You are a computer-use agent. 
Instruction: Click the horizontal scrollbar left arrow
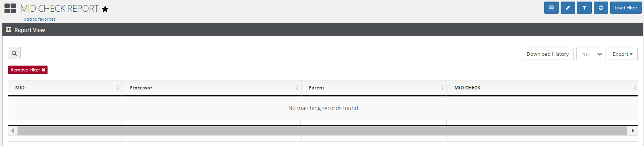point(13,130)
